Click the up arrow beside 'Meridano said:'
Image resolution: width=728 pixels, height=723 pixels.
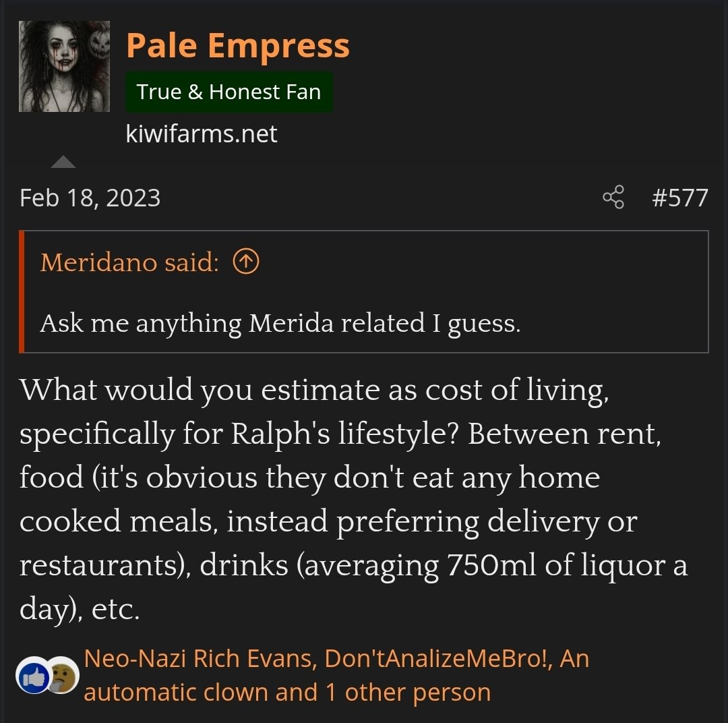pos(245,262)
